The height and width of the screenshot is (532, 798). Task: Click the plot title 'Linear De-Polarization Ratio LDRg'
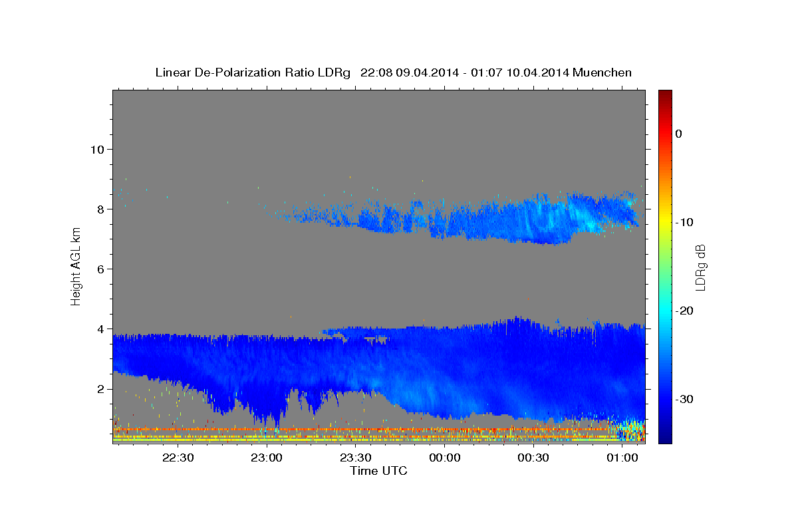(x=253, y=72)
